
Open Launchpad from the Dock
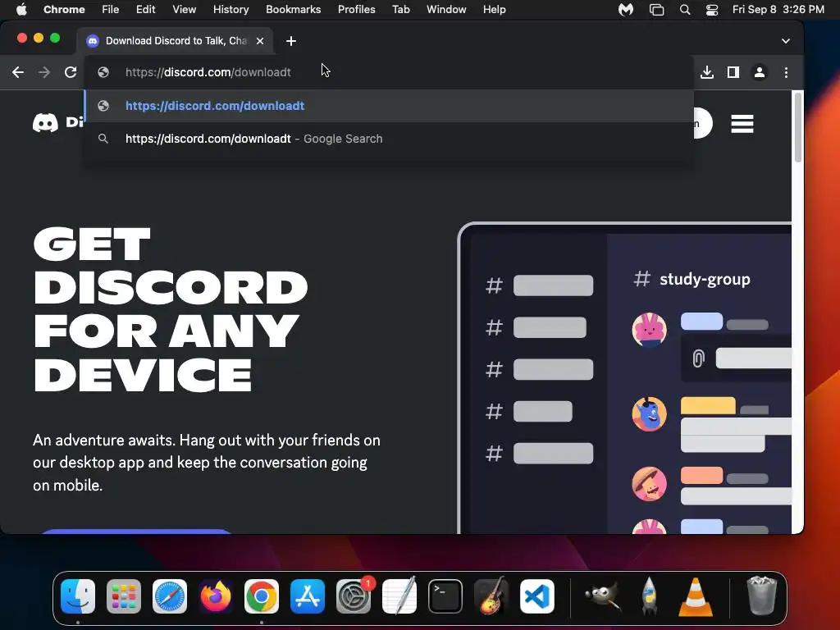pyautogui.click(x=124, y=596)
